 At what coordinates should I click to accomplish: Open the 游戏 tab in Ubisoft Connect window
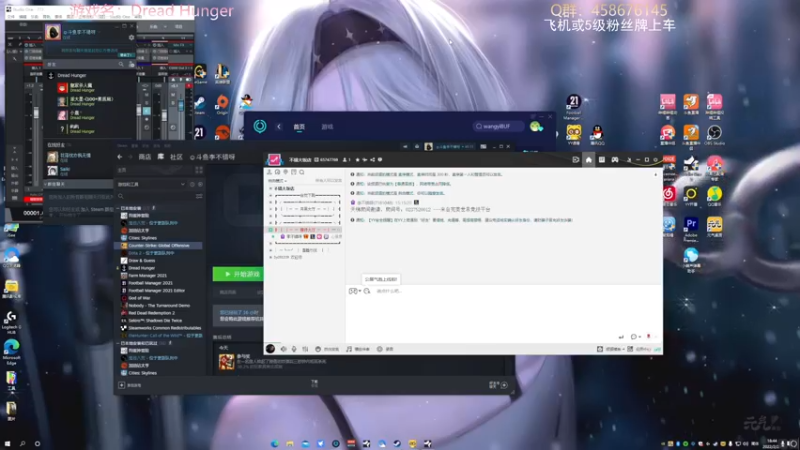click(327, 127)
